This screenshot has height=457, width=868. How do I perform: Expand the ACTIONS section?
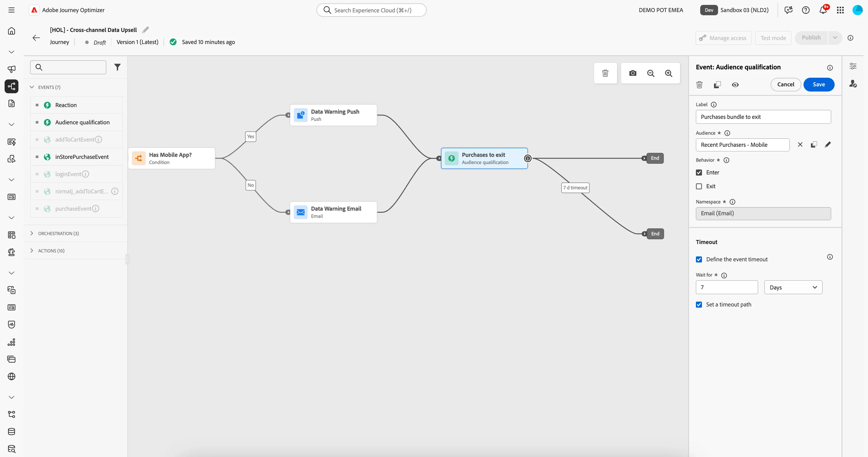(x=32, y=250)
